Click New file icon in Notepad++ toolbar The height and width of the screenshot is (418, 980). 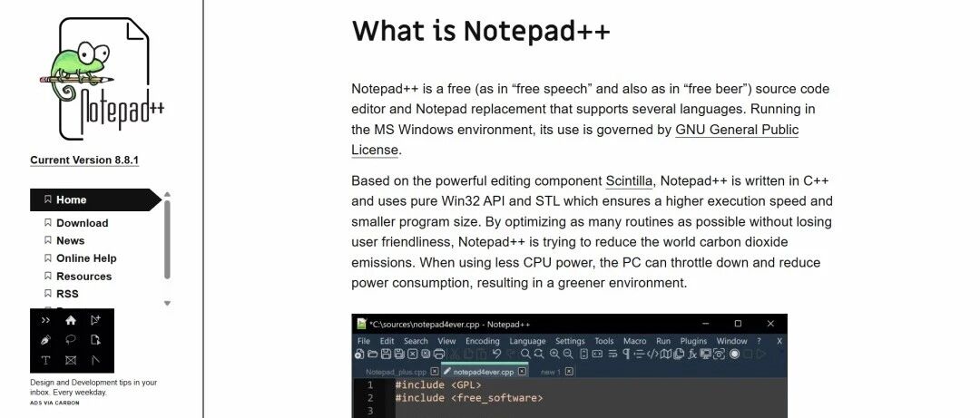pos(358,354)
